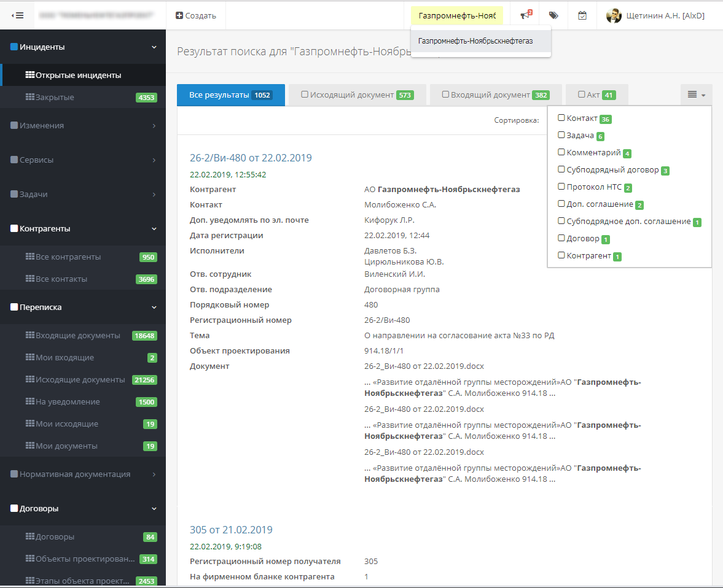
Task: Click the Газпромнефть search input field
Action: tap(457, 16)
